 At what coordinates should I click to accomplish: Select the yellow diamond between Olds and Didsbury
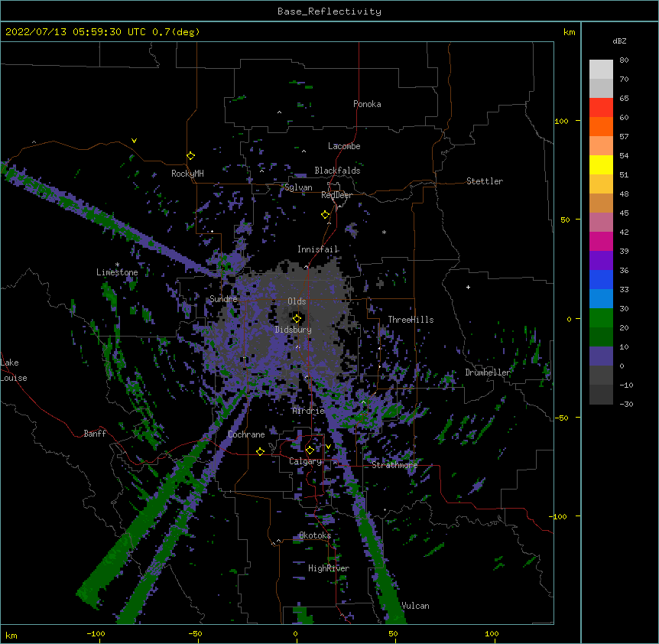[297, 319]
